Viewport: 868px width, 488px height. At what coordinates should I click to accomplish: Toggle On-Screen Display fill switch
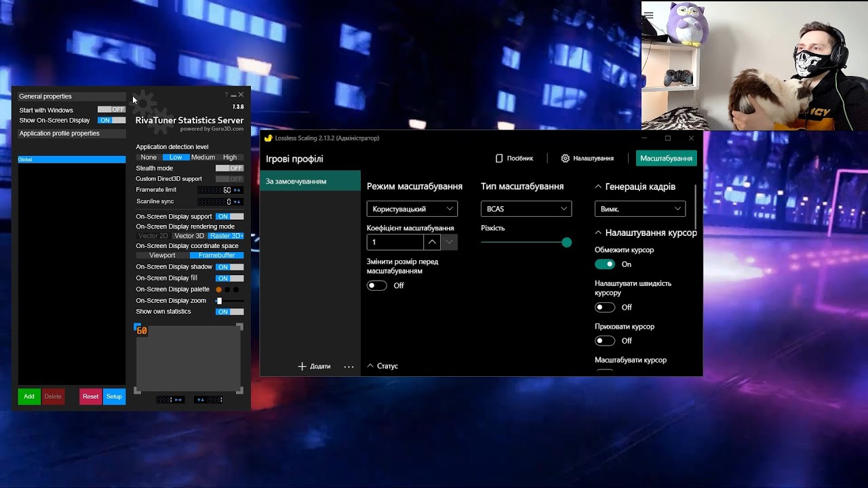point(229,279)
